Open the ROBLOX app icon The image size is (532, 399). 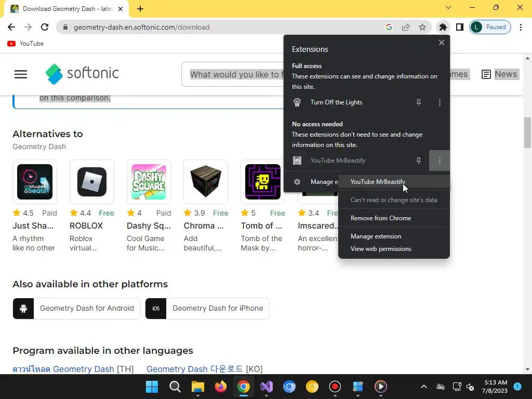(x=91, y=182)
